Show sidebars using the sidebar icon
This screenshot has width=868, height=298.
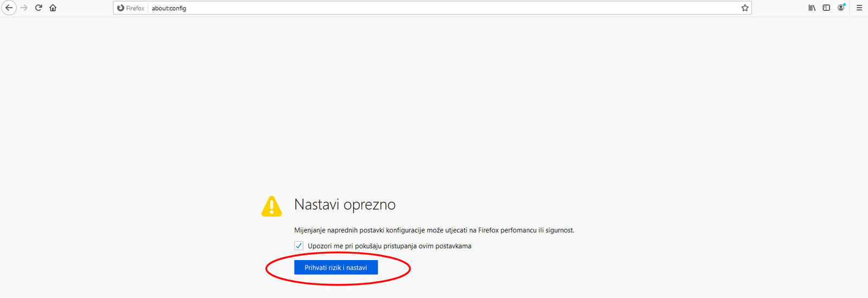point(826,8)
